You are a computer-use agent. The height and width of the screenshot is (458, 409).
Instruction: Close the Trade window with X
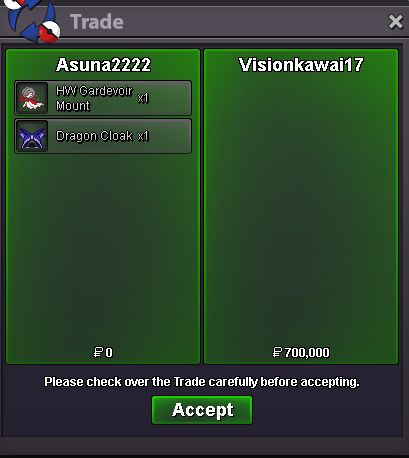tap(396, 22)
